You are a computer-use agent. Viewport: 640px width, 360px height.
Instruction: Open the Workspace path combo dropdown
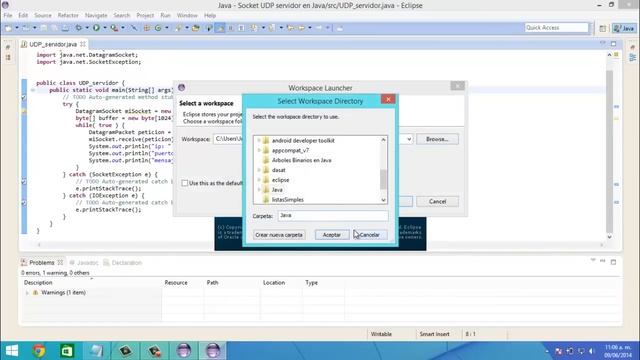(x=409, y=139)
